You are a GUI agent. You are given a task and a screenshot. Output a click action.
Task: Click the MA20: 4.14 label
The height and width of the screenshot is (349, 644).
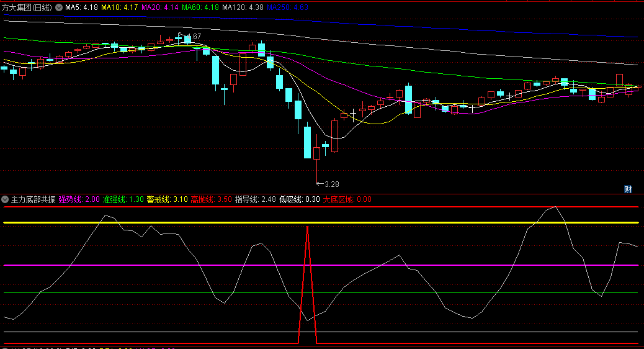[160, 7]
